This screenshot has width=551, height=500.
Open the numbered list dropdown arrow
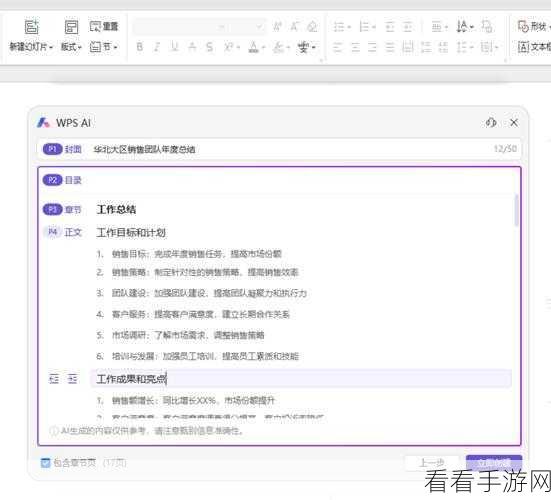(374, 27)
